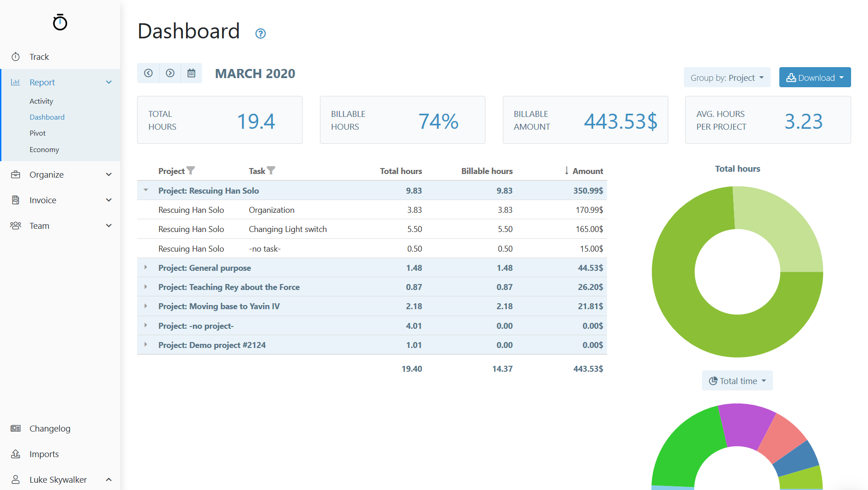868x490 pixels.
Task: Collapse the Luke Skywalker account section
Action: pyautogui.click(x=109, y=479)
